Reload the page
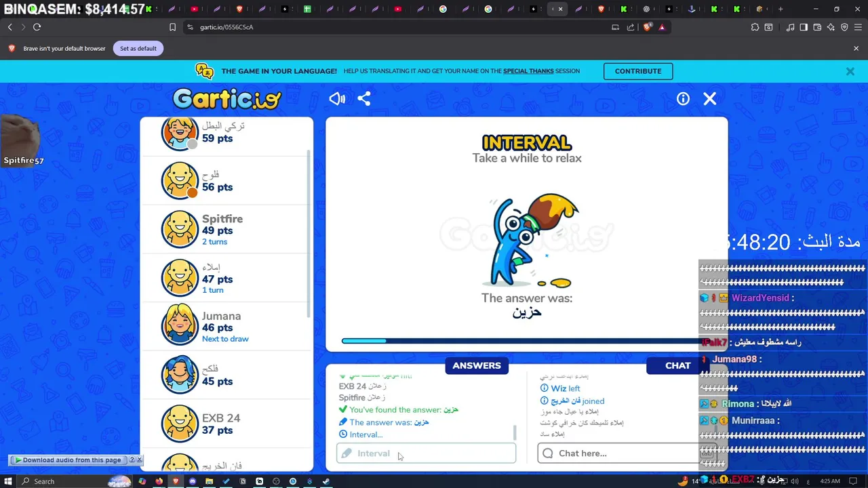The height and width of the screenshot is (488, 868). [x=37, y=27]
